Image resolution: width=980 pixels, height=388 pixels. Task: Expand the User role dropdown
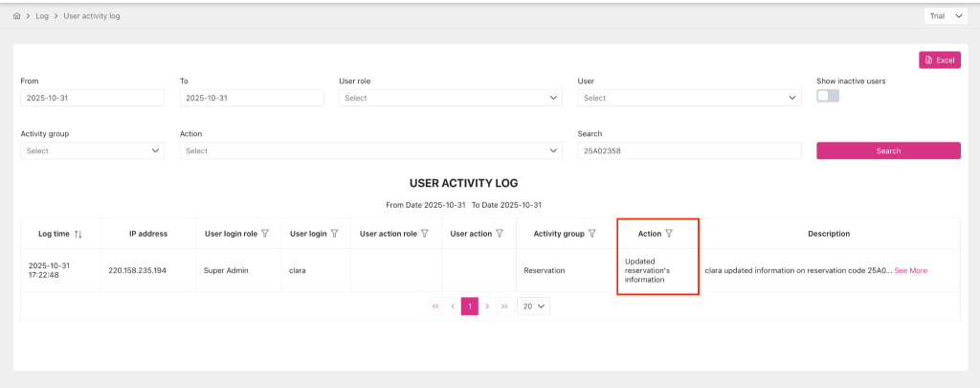[450, 98]
